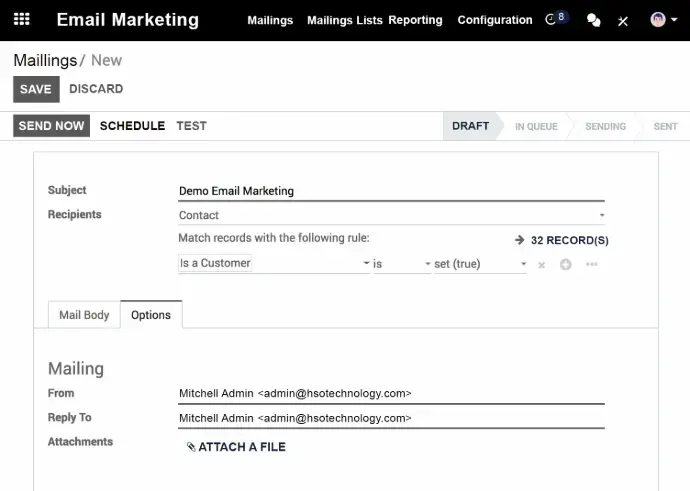The image size is (690, 491).
Task: Open the user avatar menu
Action: click(659, 19)
